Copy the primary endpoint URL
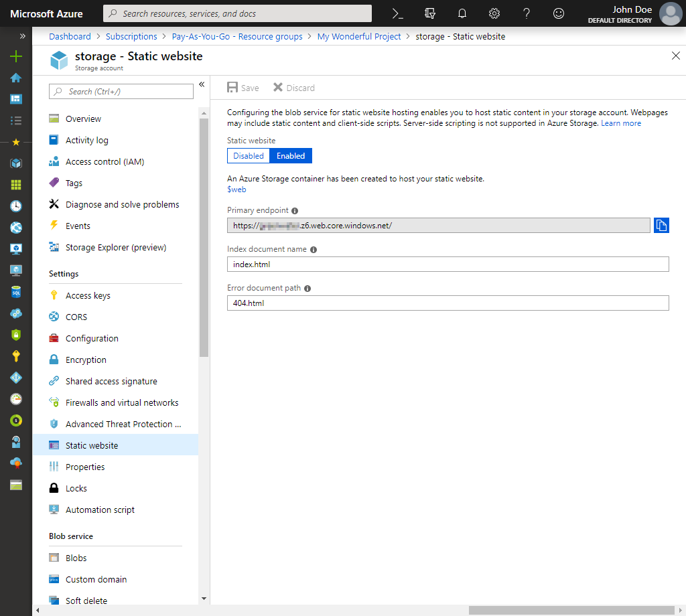Screen dimensions: 686x616 click(x=661, y=225)
